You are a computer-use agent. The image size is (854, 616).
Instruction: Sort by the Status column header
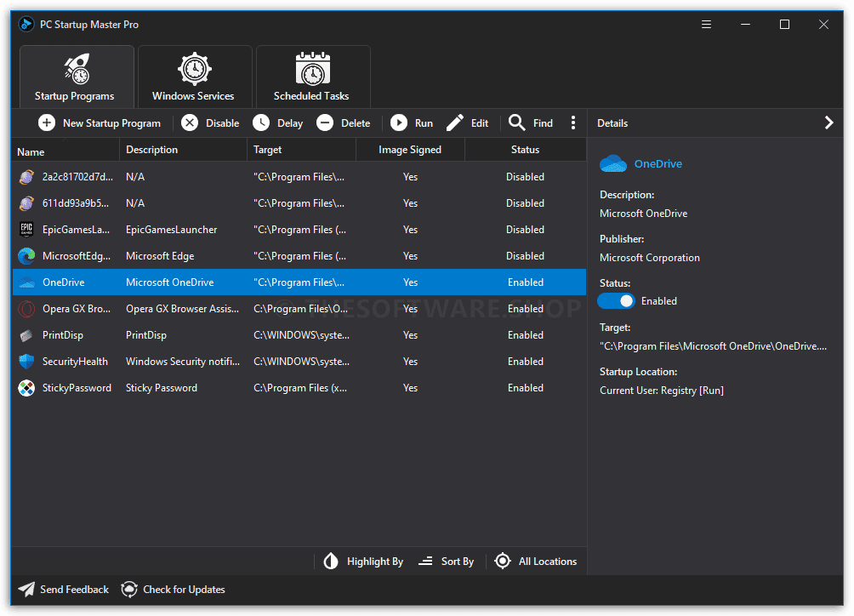pyautogui.click(x=526, y=150)
